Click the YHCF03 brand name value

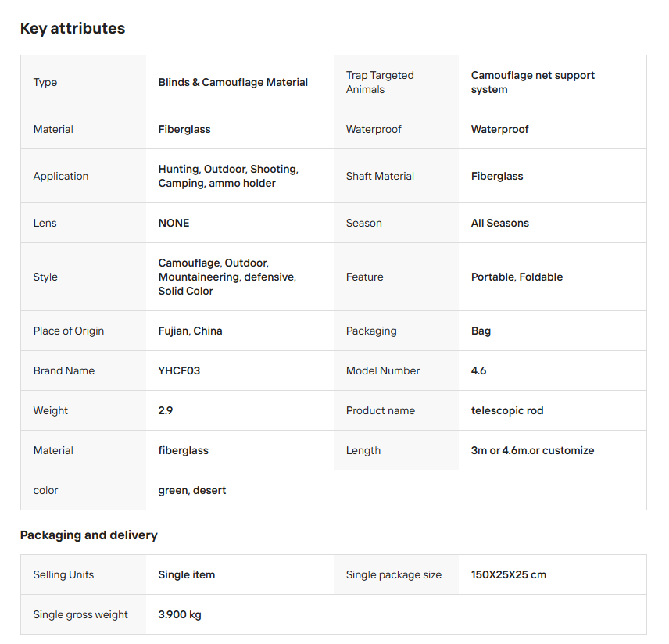click(179, 370)
